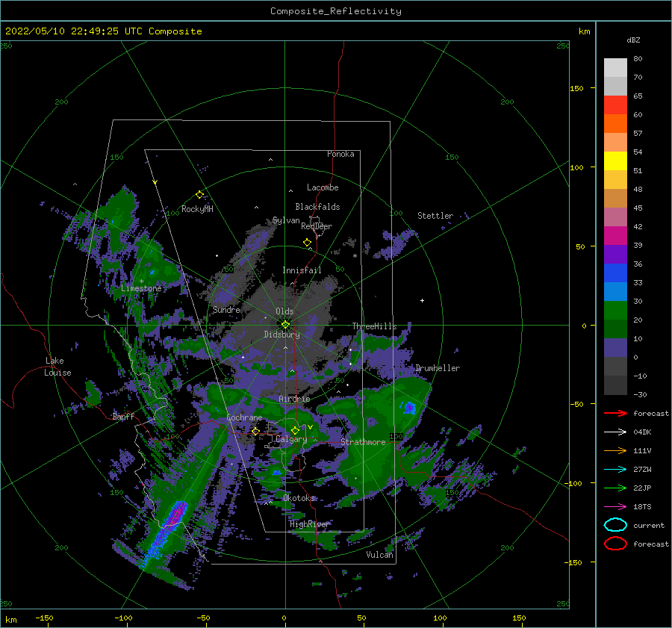Click the yellow diamond marker near RockyMH
Viewport: 672px width, 628px height.
pos(199,195)
